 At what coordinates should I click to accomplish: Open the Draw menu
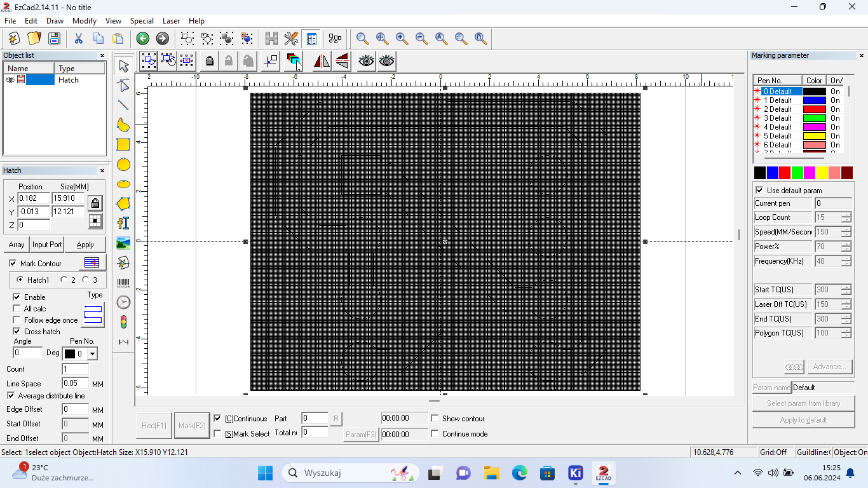[55, 21]
